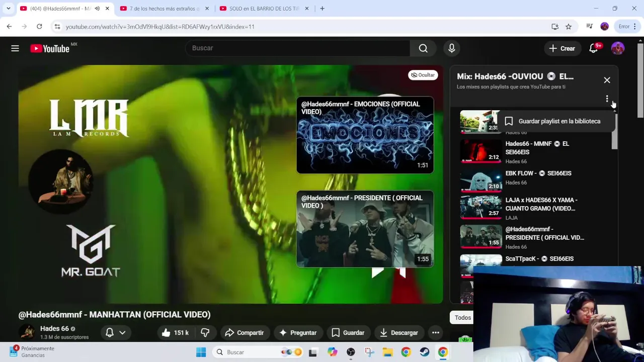Open Snipping Tool from the taskbar
Viewport: 644px width, 362px height.
click(x=369, y=352)
